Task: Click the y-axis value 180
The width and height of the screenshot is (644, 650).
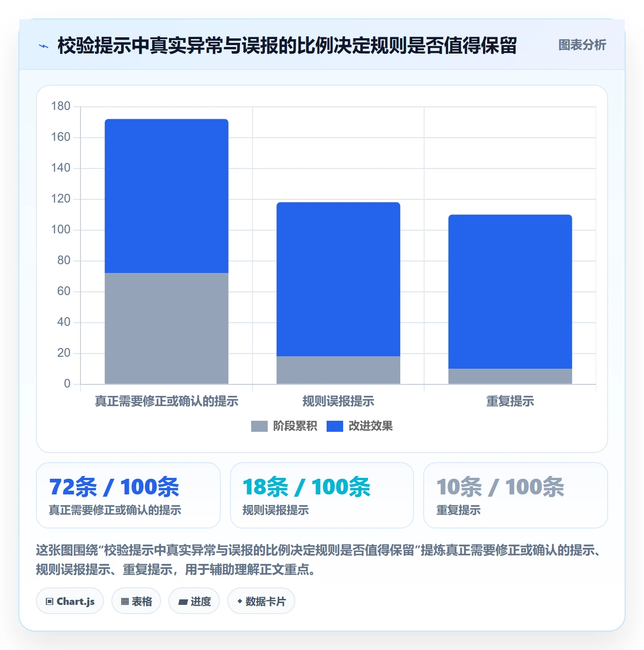Action: pyautogui.click(x=61, y=106)
